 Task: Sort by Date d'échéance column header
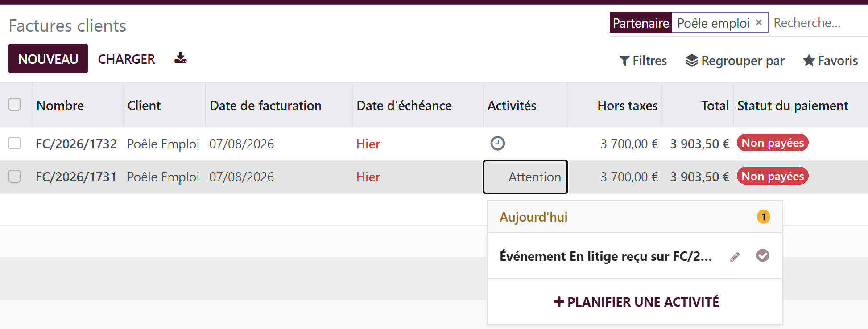pos(404,106)
